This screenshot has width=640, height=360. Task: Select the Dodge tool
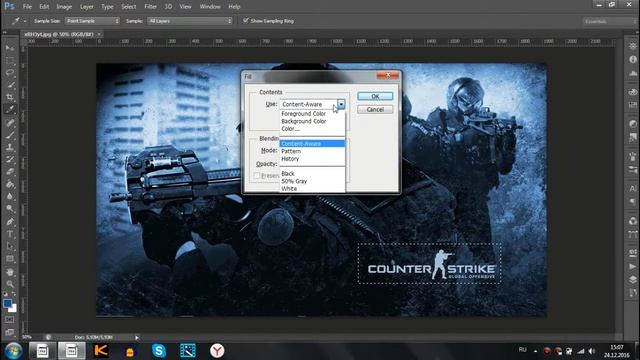10,209
